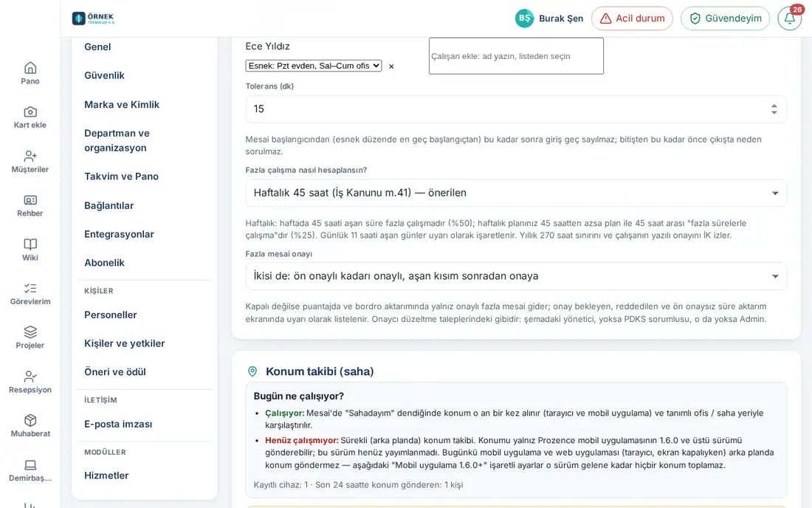Click the BŞ user avatar

click(x=524, y=18)
